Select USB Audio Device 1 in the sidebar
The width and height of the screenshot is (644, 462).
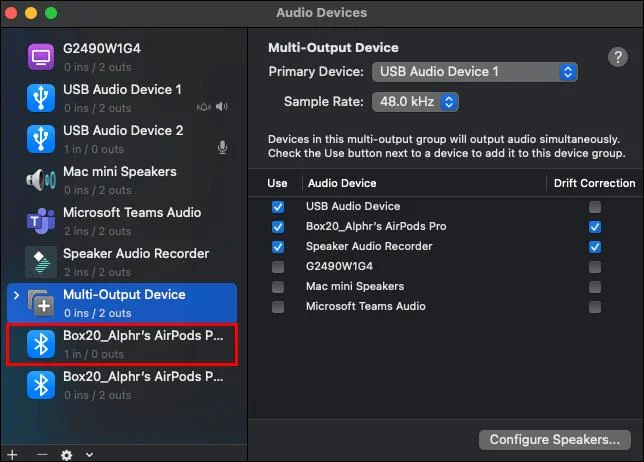pos(122,98)
